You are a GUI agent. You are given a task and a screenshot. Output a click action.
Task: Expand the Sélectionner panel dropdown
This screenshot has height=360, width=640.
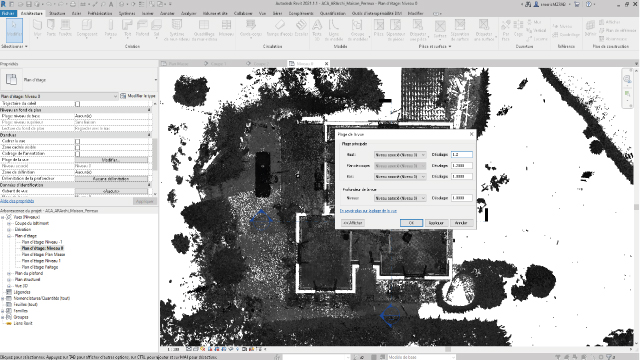tap(14, 47)
